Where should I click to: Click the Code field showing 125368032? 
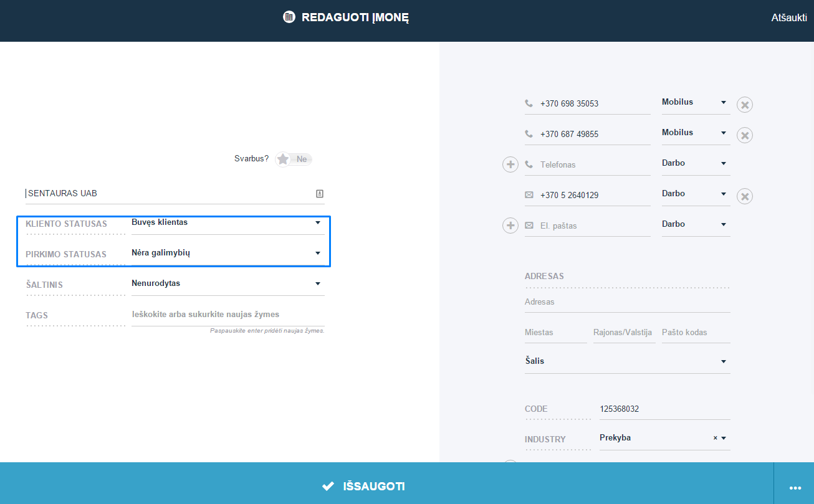[x=664, y=409]
